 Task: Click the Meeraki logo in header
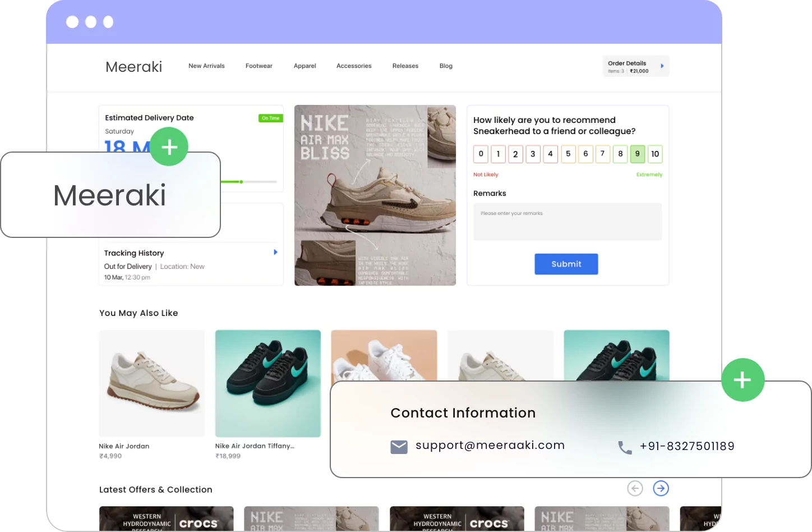point(133,67)
